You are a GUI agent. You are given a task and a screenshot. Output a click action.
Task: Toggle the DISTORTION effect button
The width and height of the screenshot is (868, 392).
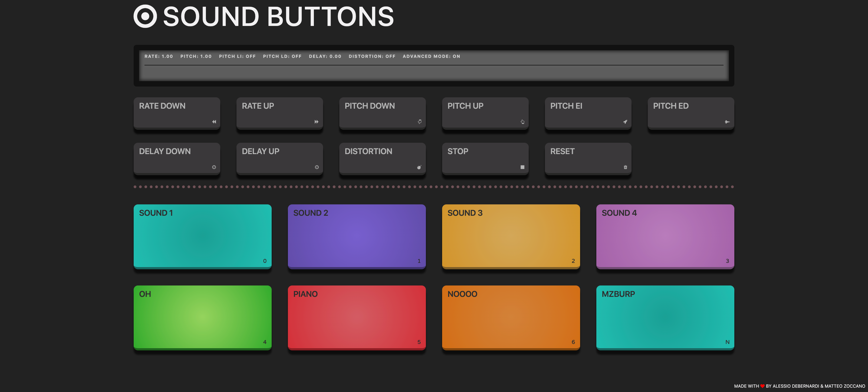click(x=382, y=158)
